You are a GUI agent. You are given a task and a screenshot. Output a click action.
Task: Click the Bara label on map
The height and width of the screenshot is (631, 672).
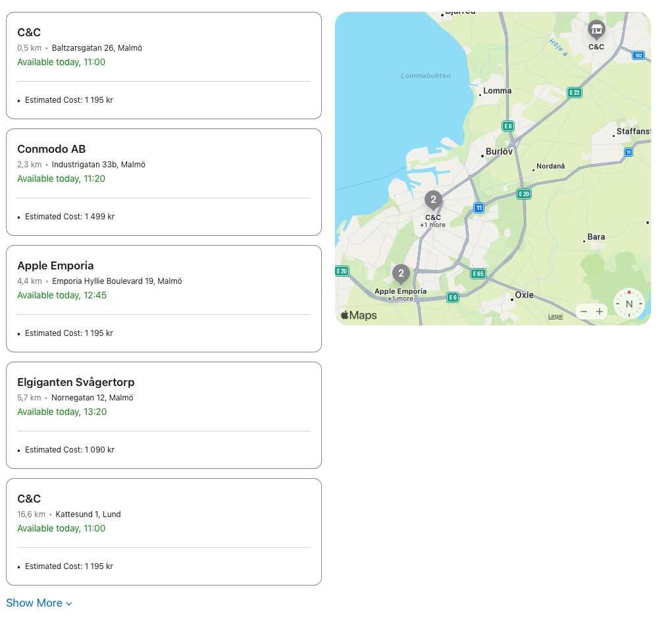pos(596,236)
